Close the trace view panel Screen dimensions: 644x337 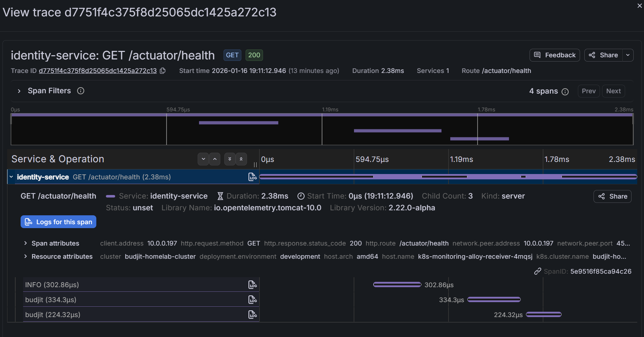click(639, 6)
